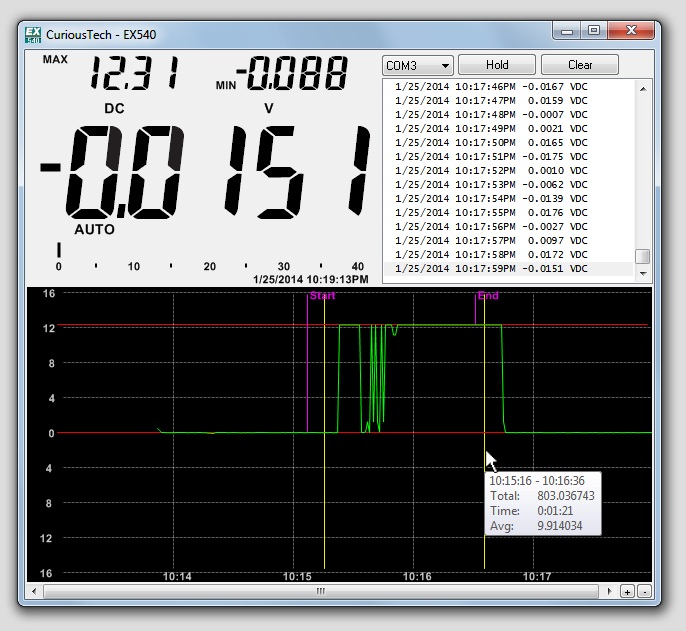Select log row 10:17:47PM 0.0159 VDC
Viewport: 686px width, 631px height.
tap(508, 101)
